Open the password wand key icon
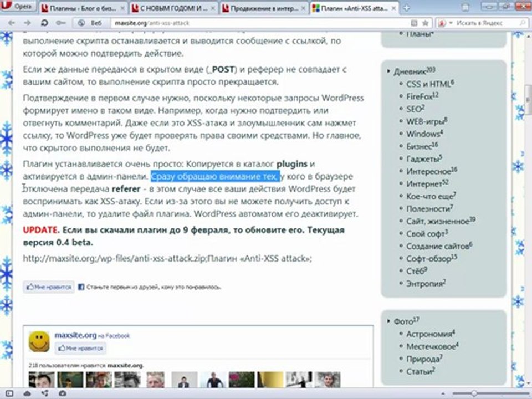The image size is (532, 399). coord(61,23)
